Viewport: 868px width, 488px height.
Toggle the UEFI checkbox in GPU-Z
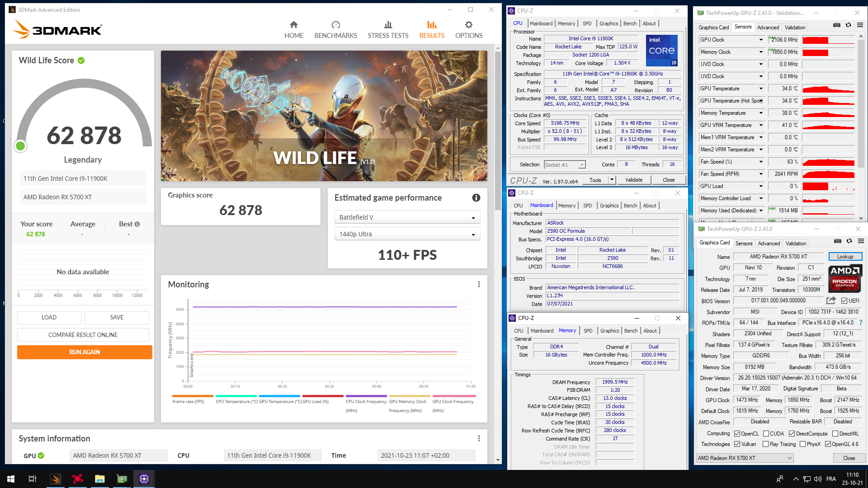pos(844,301)
